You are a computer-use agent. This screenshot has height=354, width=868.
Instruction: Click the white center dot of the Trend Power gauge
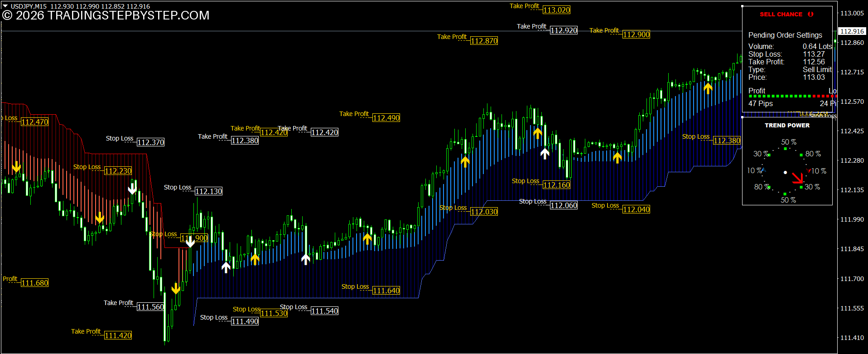(786, 172)
